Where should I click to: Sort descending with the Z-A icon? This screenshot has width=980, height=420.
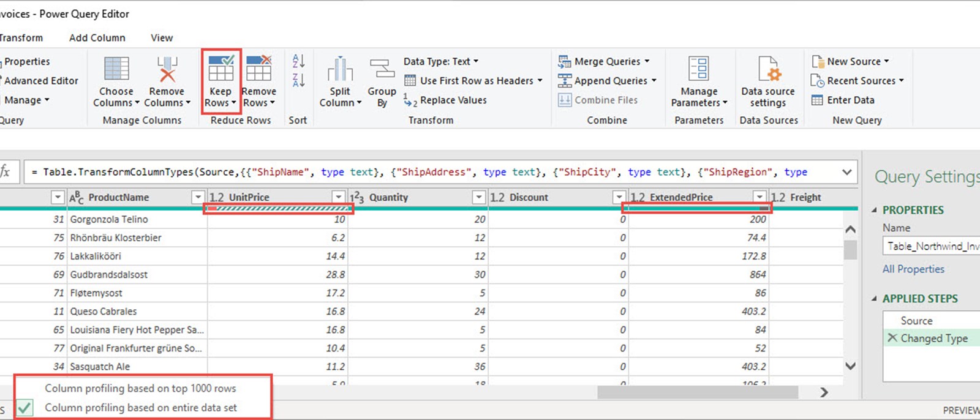pos(298,80)
